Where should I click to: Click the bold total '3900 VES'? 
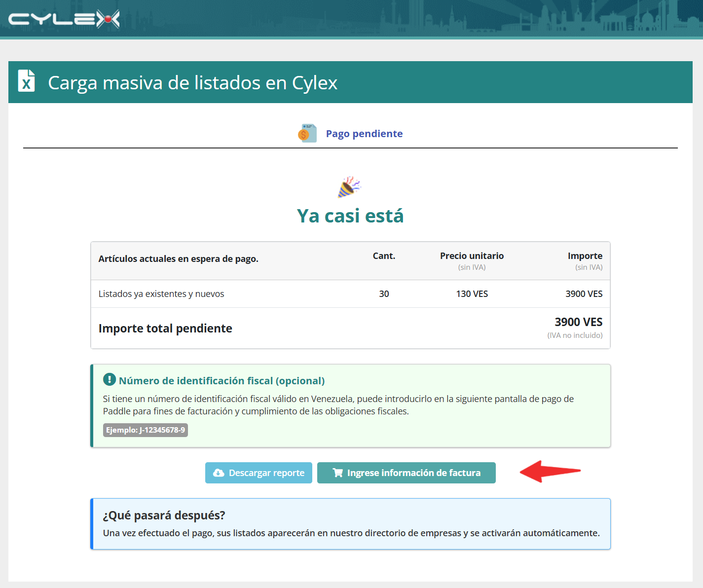click(x=579, y=322)
